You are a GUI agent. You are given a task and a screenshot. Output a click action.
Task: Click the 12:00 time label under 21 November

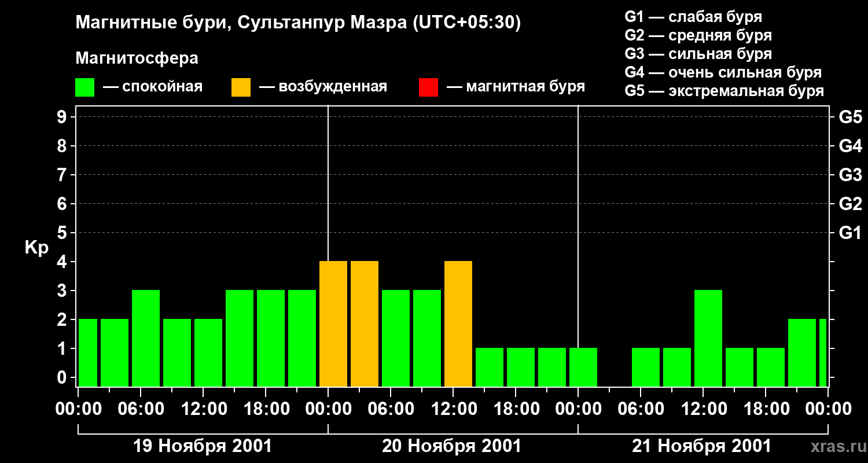703,409
